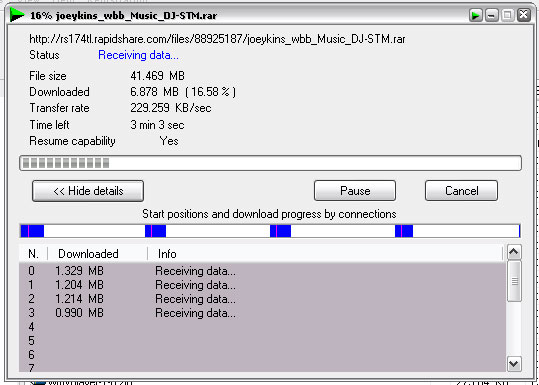Select empty connection row 6
Image resolution: width=539 pixels, height=385 pixels.
263,355
